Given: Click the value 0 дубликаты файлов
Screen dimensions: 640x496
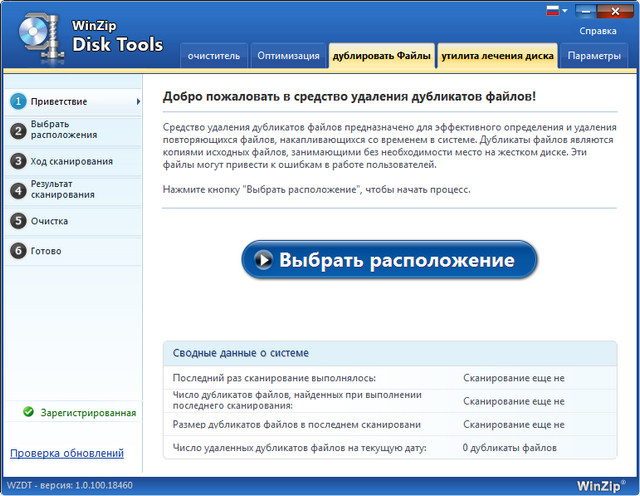Looking at the screenshot, I should (x=510, y=448).
